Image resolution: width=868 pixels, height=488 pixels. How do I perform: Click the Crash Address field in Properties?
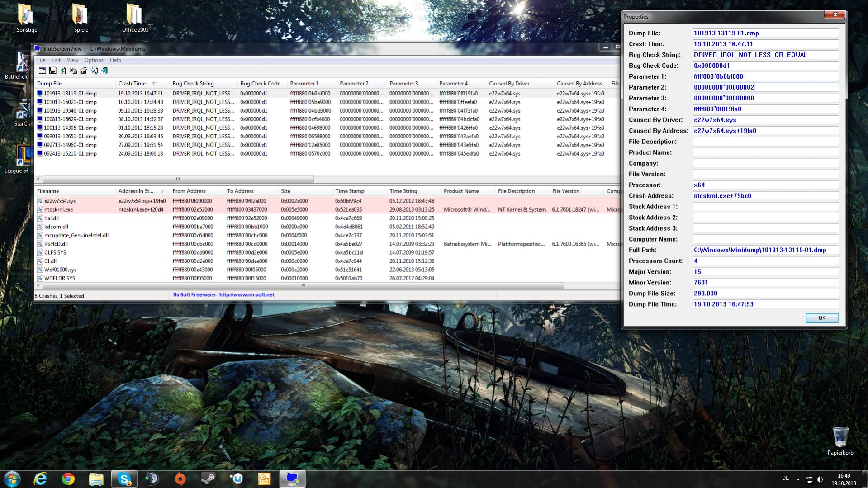765,196
